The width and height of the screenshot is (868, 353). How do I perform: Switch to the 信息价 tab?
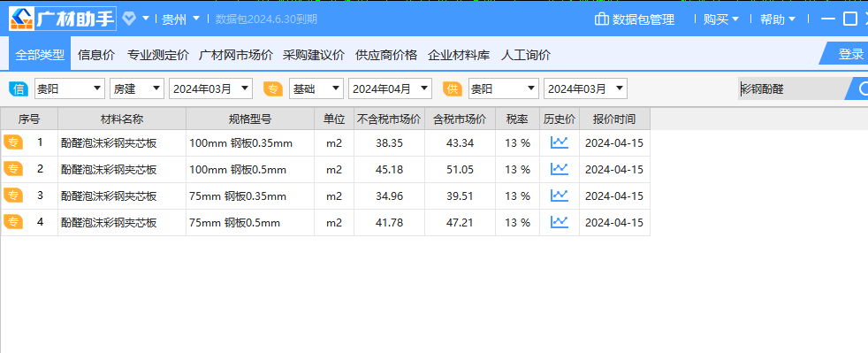[96, 55]
